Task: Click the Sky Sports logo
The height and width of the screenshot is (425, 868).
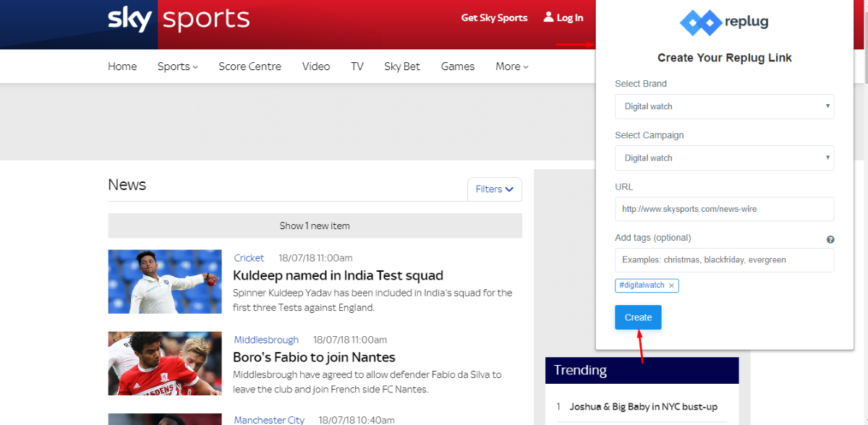Action: coord(179,18)
